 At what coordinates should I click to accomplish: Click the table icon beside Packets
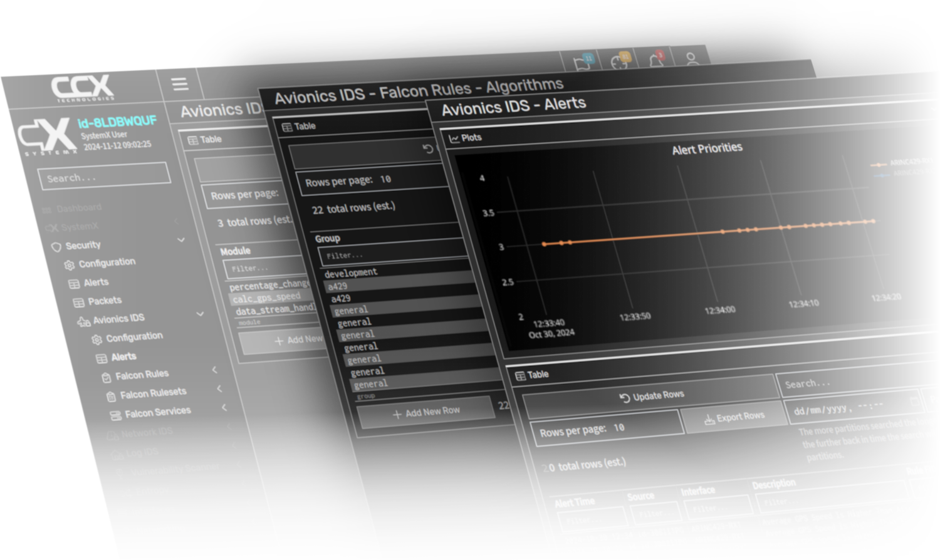[x=79, y=303]
